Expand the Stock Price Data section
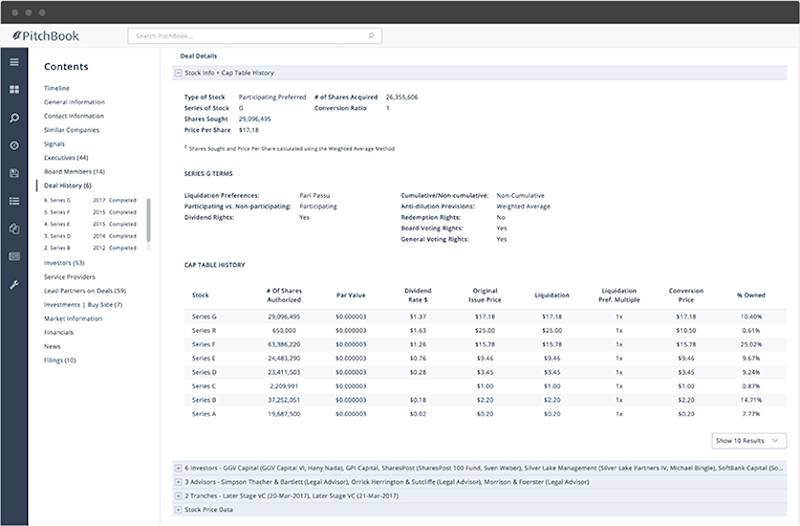800x526 pixels. tap(178, 509)
